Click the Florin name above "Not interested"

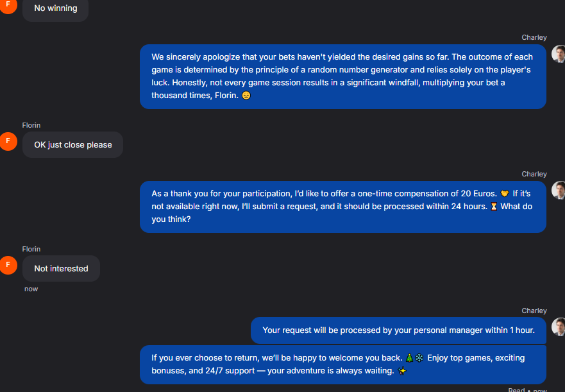click(31, 249)
